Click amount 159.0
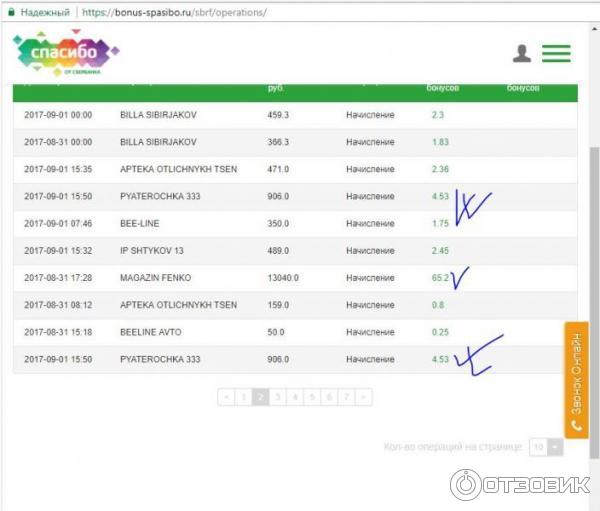 278,305
